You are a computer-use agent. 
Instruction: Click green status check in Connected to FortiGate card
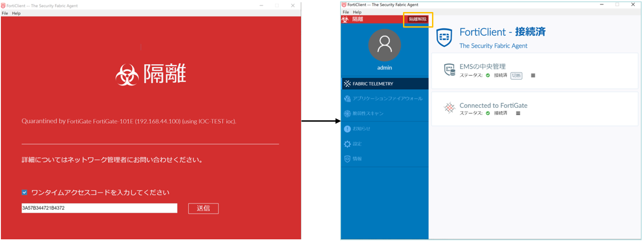(x=488, y=113)
